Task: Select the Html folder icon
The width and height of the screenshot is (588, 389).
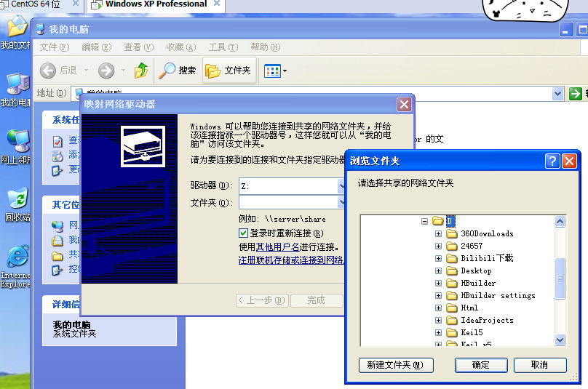Action: (x=452, y=308)
